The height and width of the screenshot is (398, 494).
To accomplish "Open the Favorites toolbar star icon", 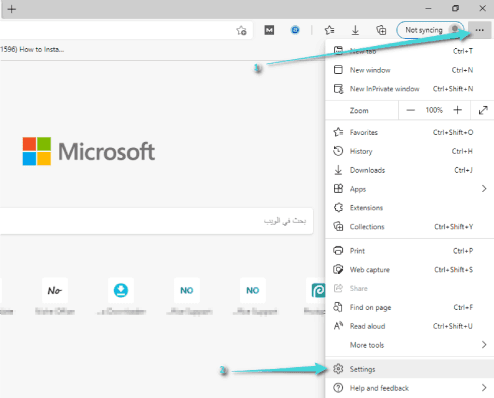I will (x=329, y=30).
